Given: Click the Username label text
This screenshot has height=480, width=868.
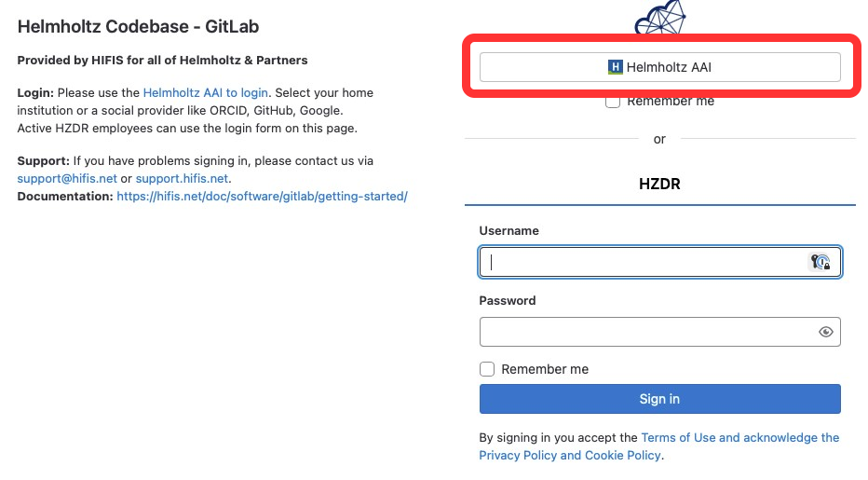Looking at the screenshot, I should 509,230.
